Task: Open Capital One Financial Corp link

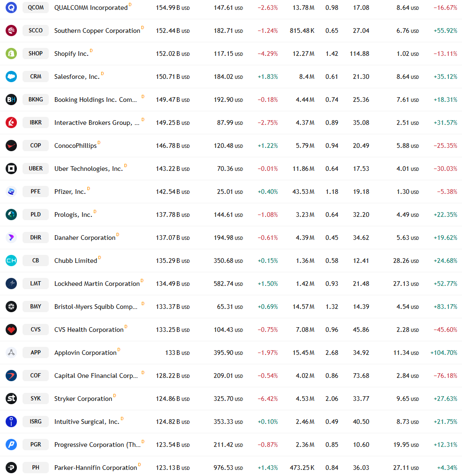Action: click(96, 376)
